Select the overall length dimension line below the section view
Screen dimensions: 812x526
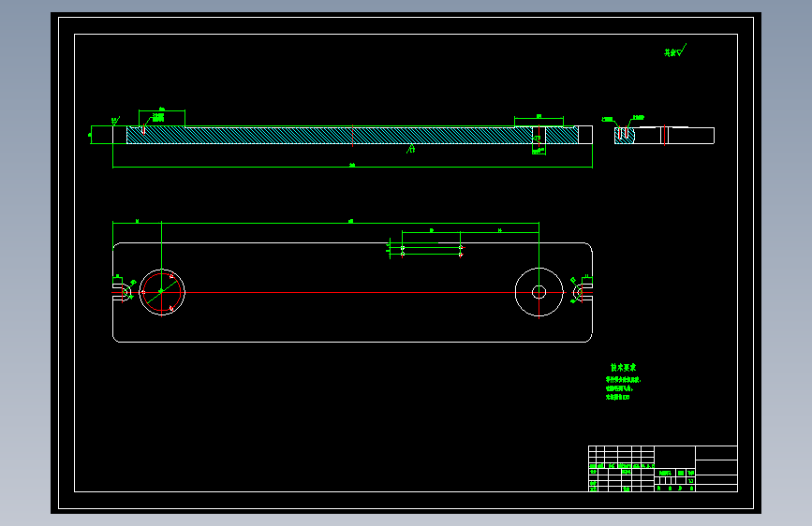pyautogui.click(x=352, y=167)
